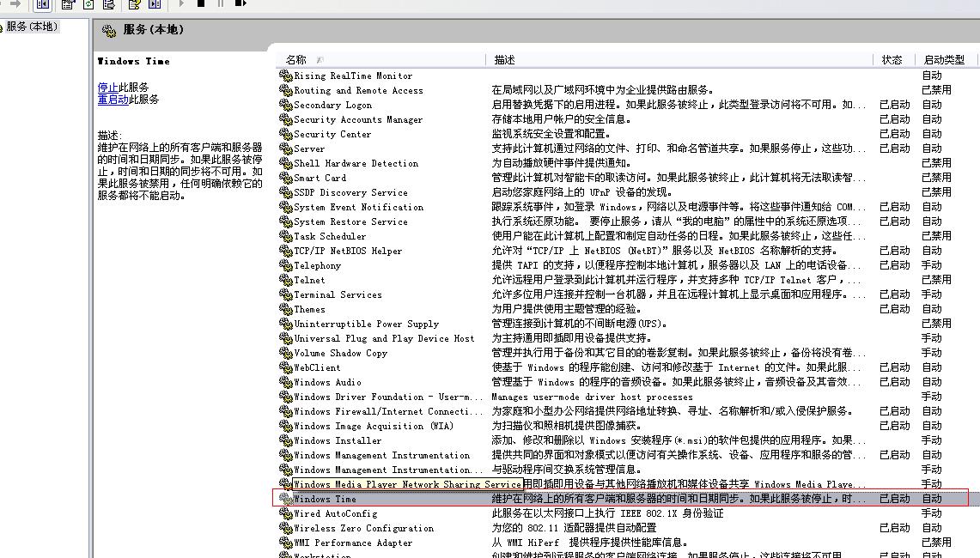This screenshot has height=558, width=980.
Task: Toggle the Show/Hide Console Tree toolbar icon
Action: point(42,3)
